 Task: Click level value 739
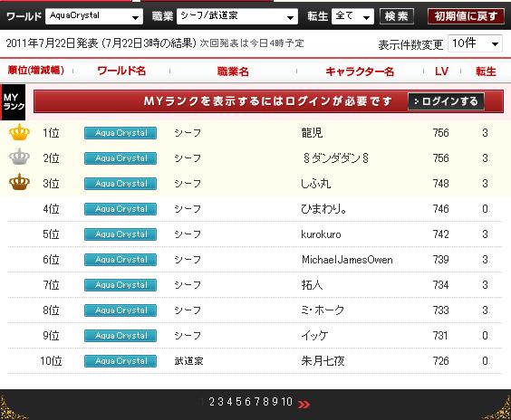click(x=441, y=260)
